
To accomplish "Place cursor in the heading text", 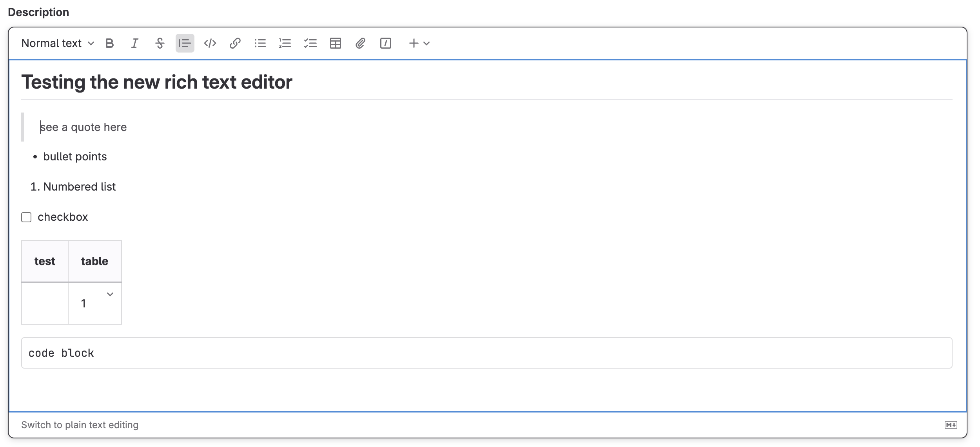I will tap(157, 82).
